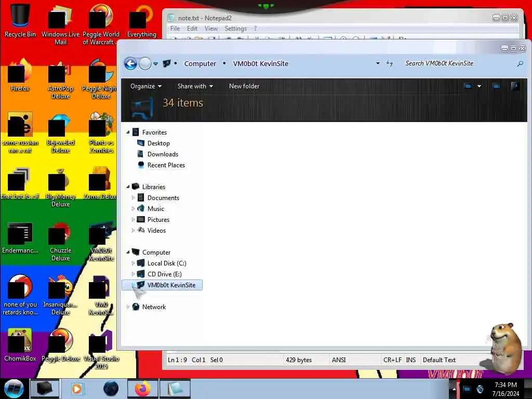Open Notepad2 File menu

(175, 29)
